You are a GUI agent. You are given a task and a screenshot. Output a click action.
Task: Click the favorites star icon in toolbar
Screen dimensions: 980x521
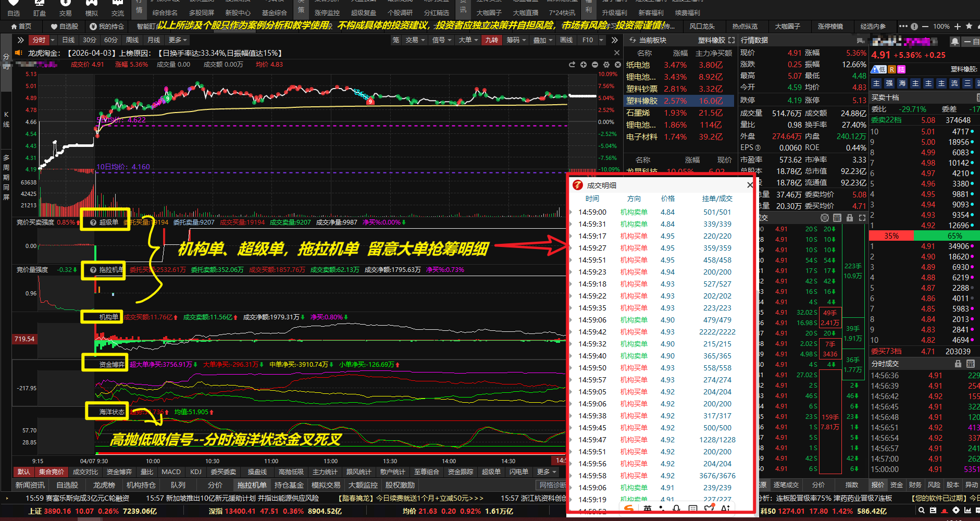[x=969, y=26]
